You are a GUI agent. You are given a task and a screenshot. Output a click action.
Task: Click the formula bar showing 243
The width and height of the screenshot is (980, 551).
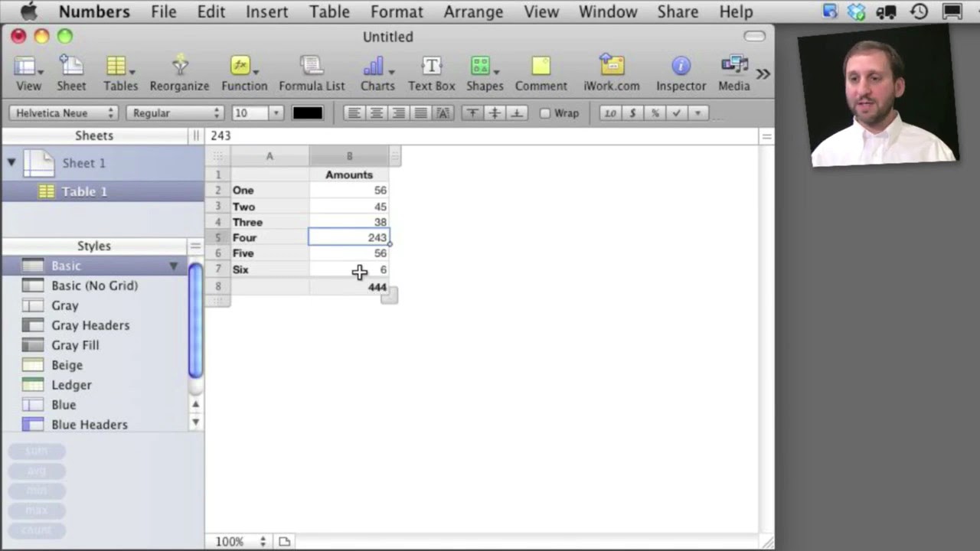[x=481, y=135]
